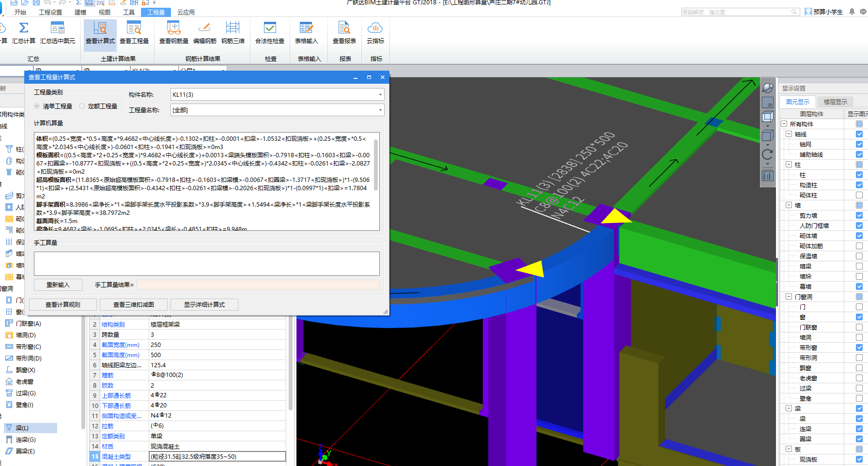This screenshot has height=466, width=868.
Task: Click the 汇总计算 sigma icon
Action: pos(24,28)
